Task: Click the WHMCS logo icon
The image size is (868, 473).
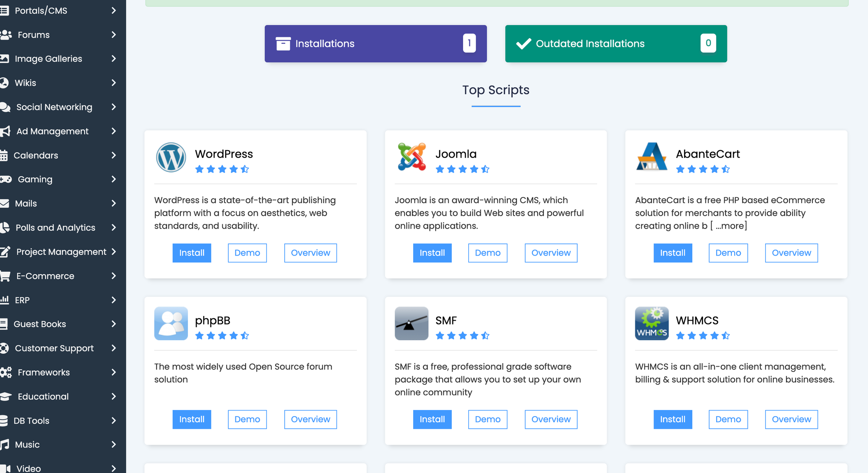Action: [x=651, y=324]
